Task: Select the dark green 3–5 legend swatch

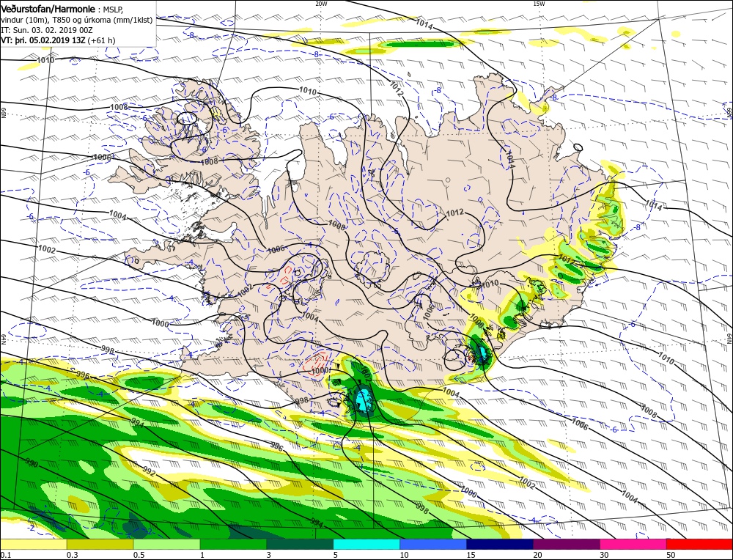Action: point(300,544)
